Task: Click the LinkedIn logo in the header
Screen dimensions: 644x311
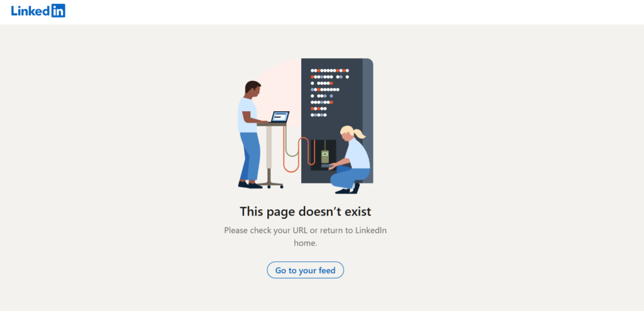Action: [38, 11]
